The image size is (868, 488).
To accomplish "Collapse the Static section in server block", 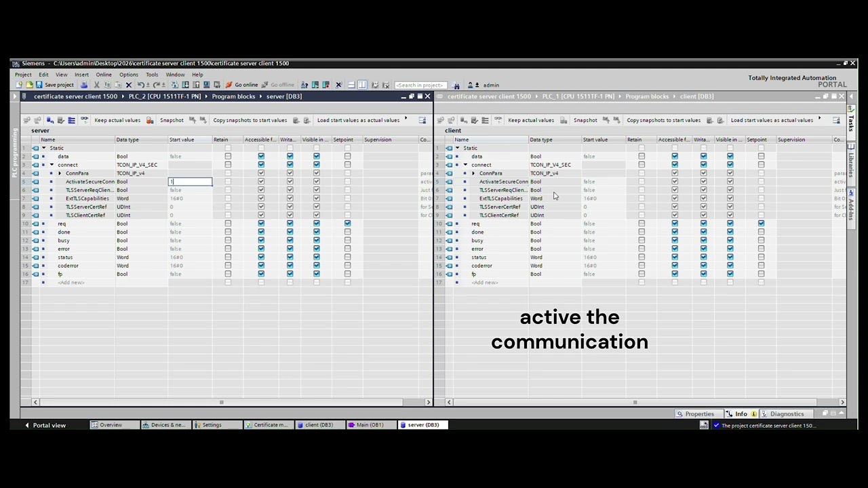I will pos(43,148).
